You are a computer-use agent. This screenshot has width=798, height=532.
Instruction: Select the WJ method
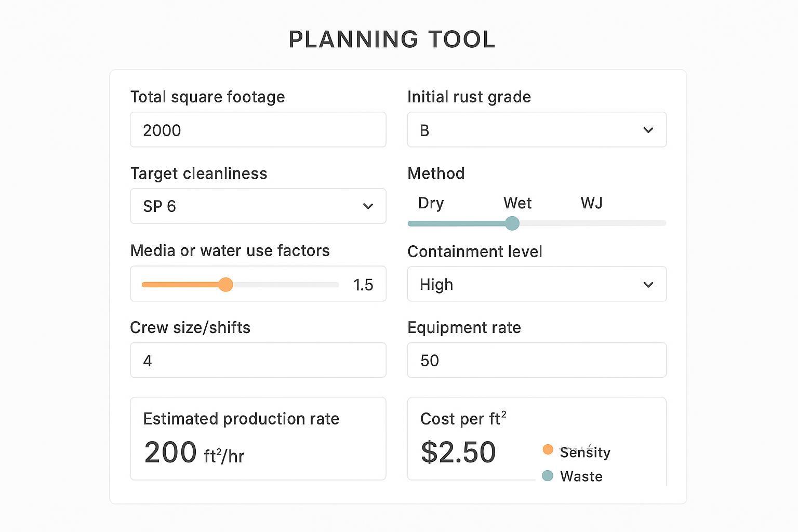tap(592, 204)
